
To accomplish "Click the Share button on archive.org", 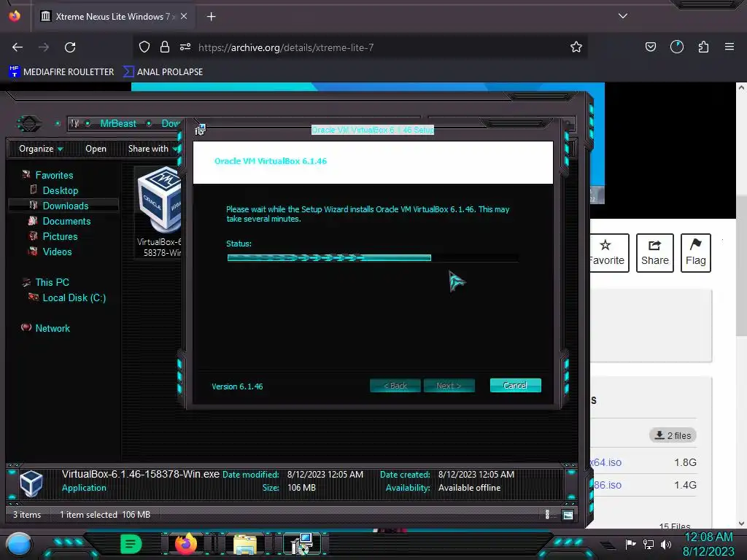I will click(654, 253).
